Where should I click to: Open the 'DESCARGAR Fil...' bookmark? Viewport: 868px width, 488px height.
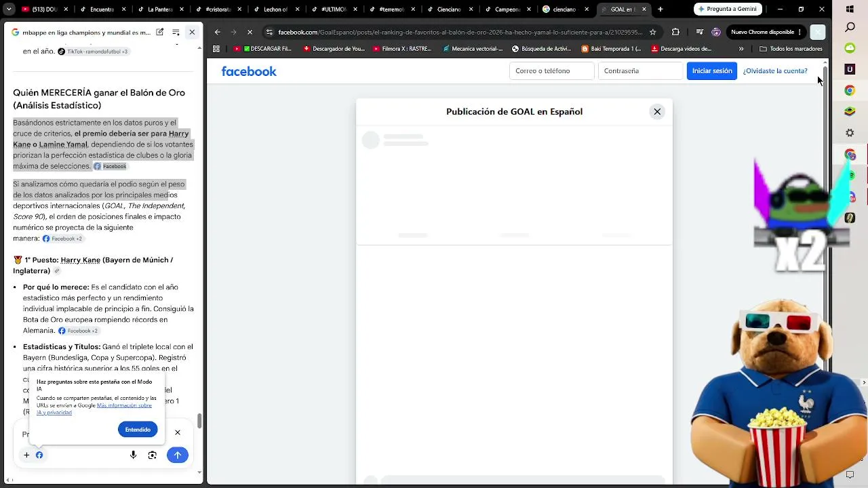tap(262, 49)
